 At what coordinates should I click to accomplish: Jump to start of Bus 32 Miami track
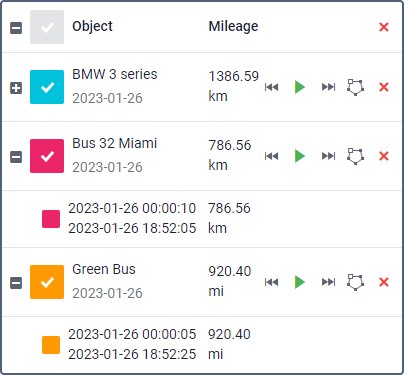[x=271, y=156]
